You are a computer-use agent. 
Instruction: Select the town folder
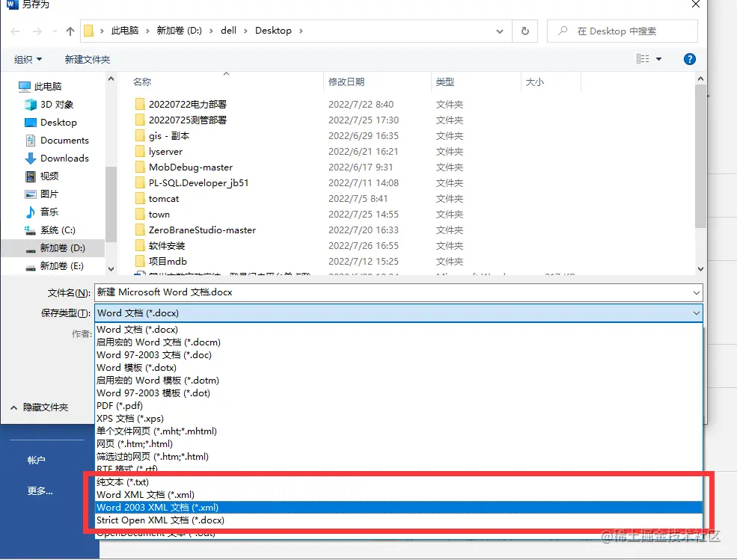153,215
